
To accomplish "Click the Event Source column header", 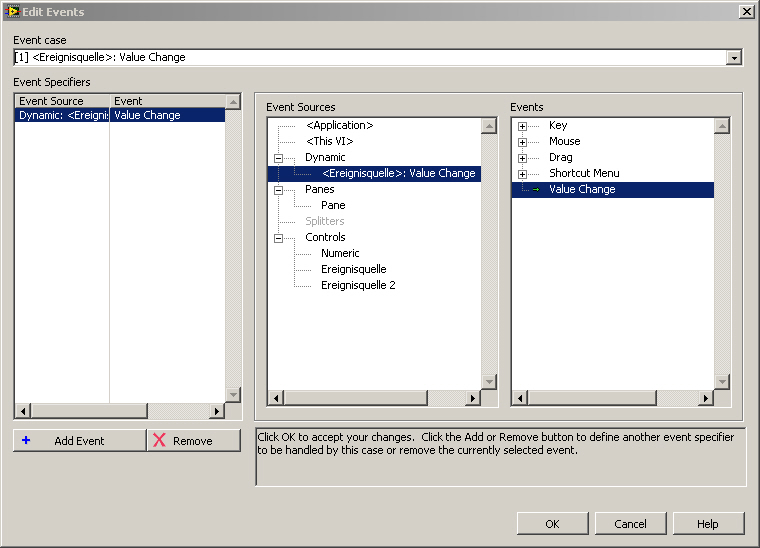I will [x=63, y=101].
